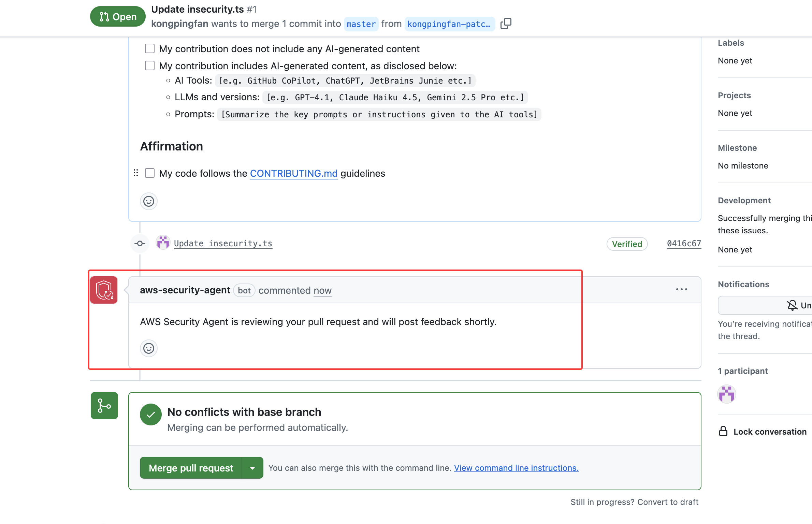Click View command line instructions link
Screen dimensions: 812x524
tap(516, 468)
